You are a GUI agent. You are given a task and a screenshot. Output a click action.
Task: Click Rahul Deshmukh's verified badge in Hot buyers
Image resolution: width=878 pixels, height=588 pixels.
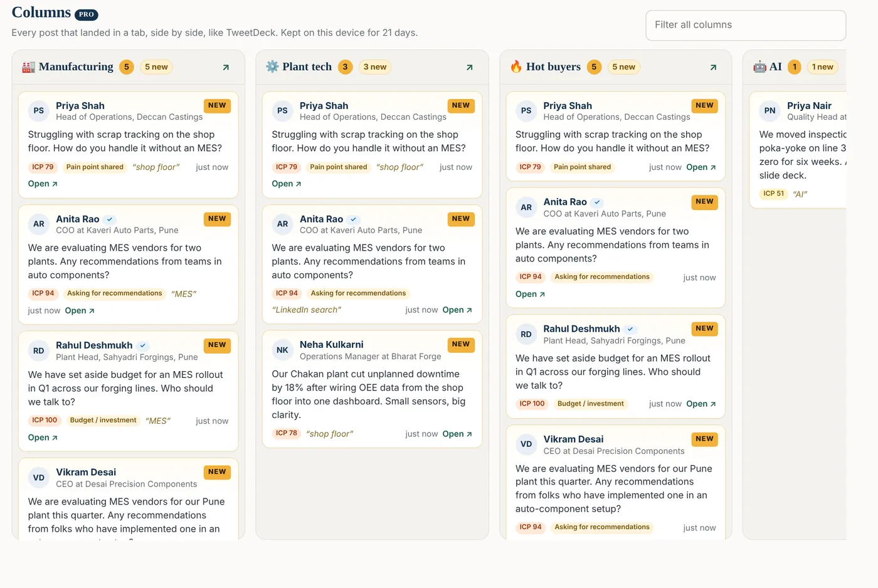(x=630, y=329)
